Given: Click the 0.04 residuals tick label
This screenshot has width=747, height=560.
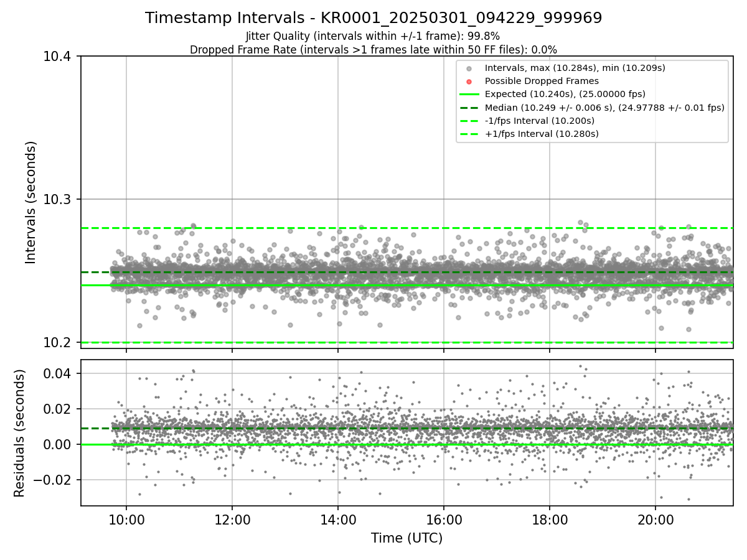Looking at the screenshot, I should (62, 373).
